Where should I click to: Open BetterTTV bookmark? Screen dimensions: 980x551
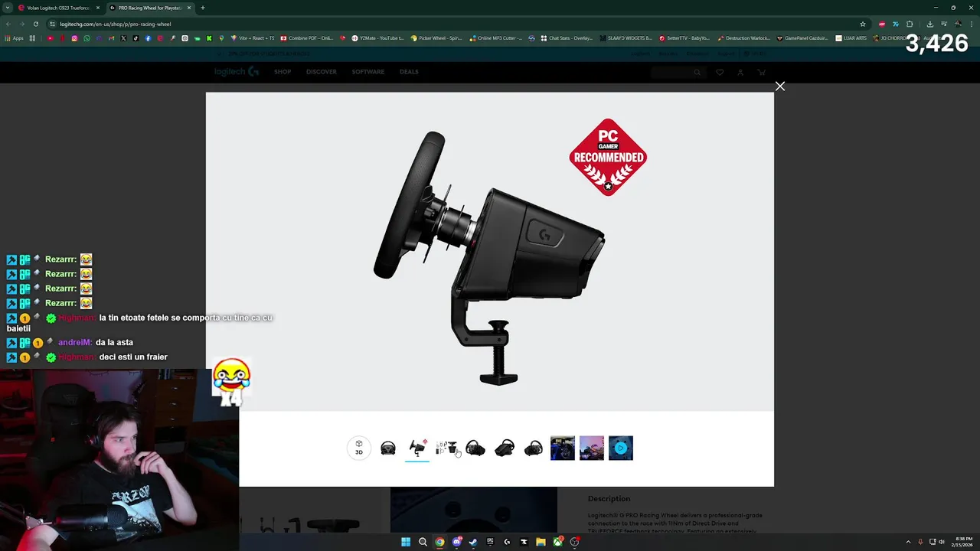click(684, 37)
